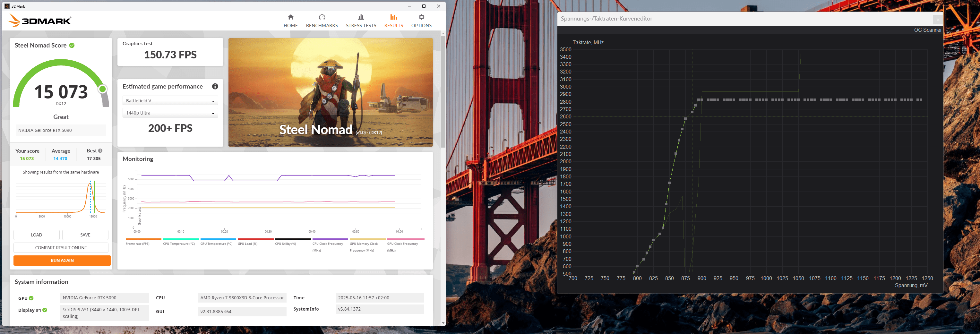This screenshot has height=334, width=980.
Task: Click the score gauge indicator knob
Action: 102,89
